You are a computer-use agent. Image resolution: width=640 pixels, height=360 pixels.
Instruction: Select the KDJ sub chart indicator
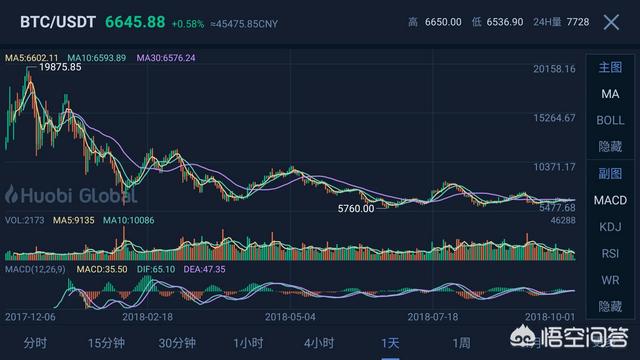click(610, 227)
